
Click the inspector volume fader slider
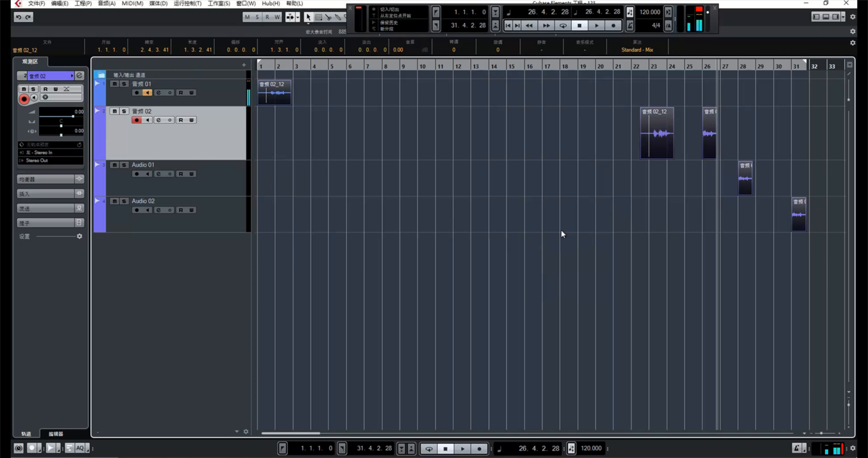tap(61, 117)
